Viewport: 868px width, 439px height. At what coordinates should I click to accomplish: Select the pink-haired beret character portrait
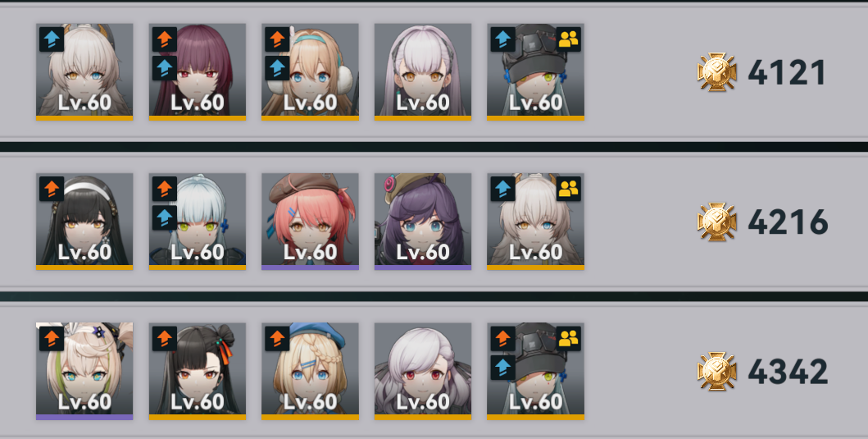point(310,222)
